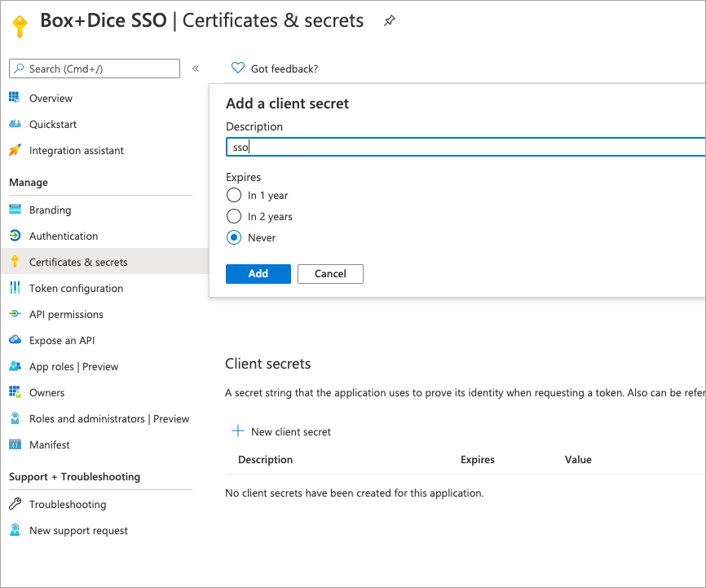
Task: Click the yellow key icon in the page header
Action: click(x=20, y=26)
